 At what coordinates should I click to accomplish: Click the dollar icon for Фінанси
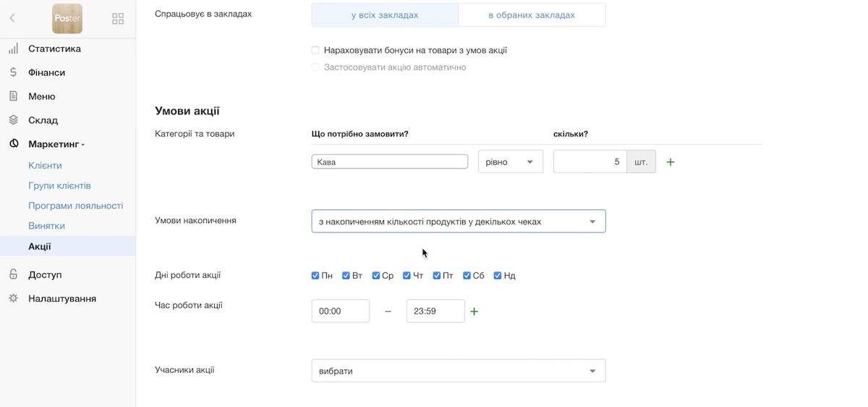click(13, 72)
